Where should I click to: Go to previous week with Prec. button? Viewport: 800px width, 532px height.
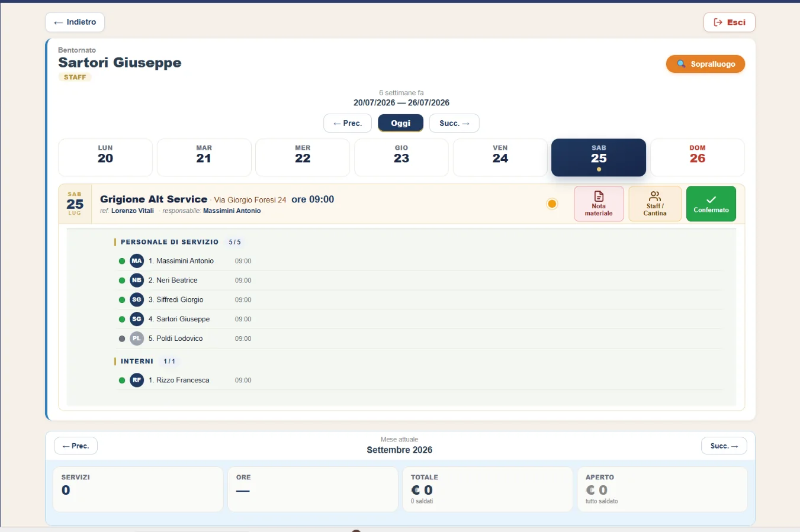click(348, 123)
